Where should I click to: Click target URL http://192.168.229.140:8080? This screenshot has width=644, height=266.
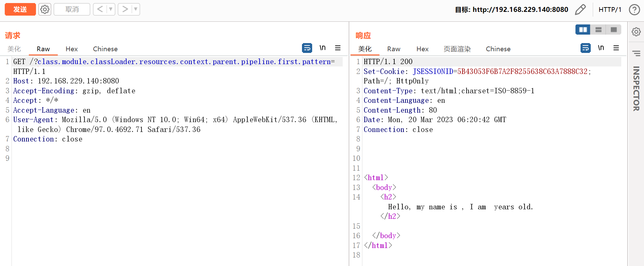[520, 9]
